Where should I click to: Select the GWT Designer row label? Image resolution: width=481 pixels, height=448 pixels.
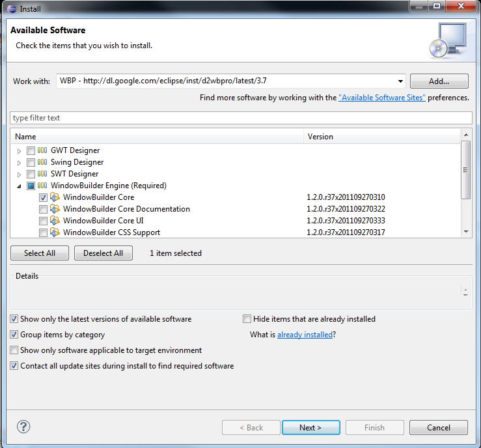tap(75, 150)
